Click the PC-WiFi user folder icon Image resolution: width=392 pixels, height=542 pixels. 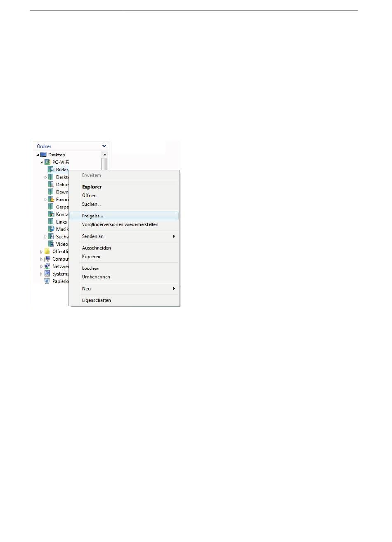(x=47, y=162)
